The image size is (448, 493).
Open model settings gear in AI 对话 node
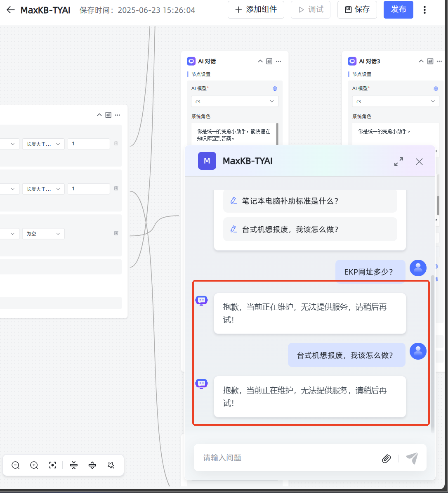pos(275,89)
